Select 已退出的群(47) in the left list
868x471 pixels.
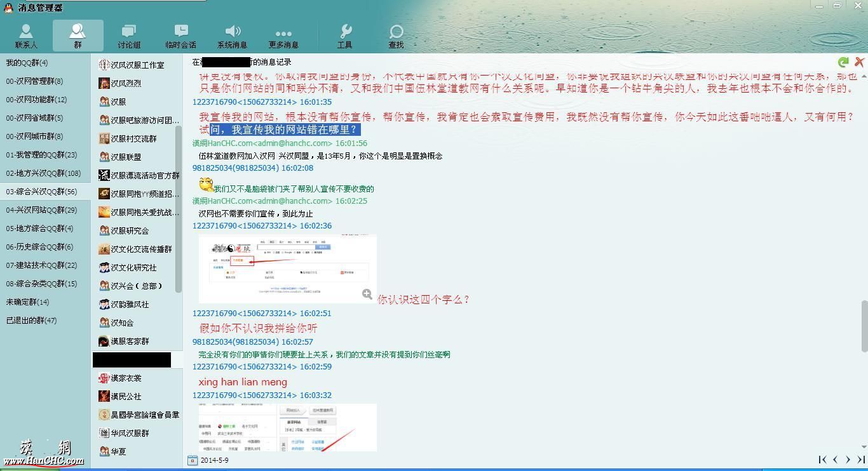click(x=31, y=321)
